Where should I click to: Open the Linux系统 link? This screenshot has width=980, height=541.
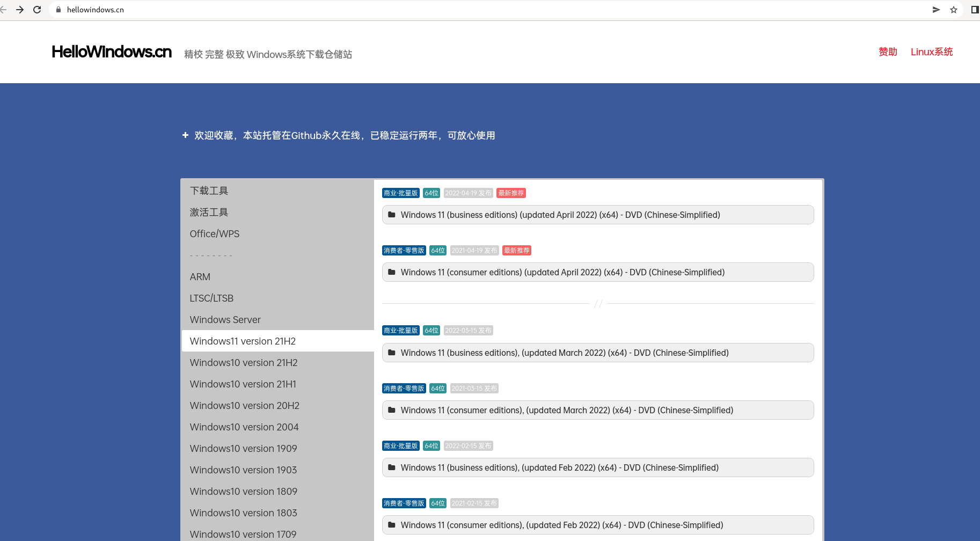932,52
